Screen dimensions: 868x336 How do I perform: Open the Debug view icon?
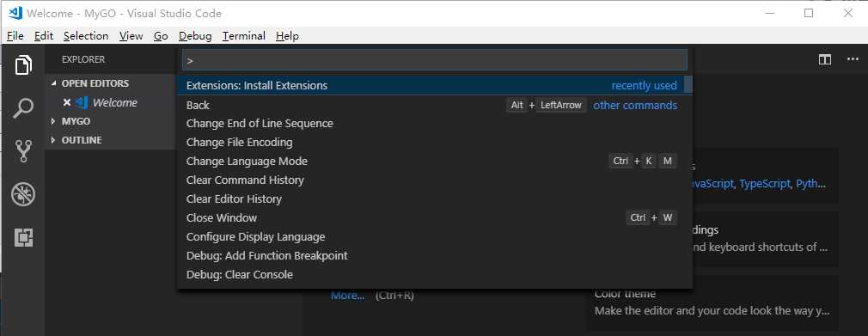coord(22,194)
